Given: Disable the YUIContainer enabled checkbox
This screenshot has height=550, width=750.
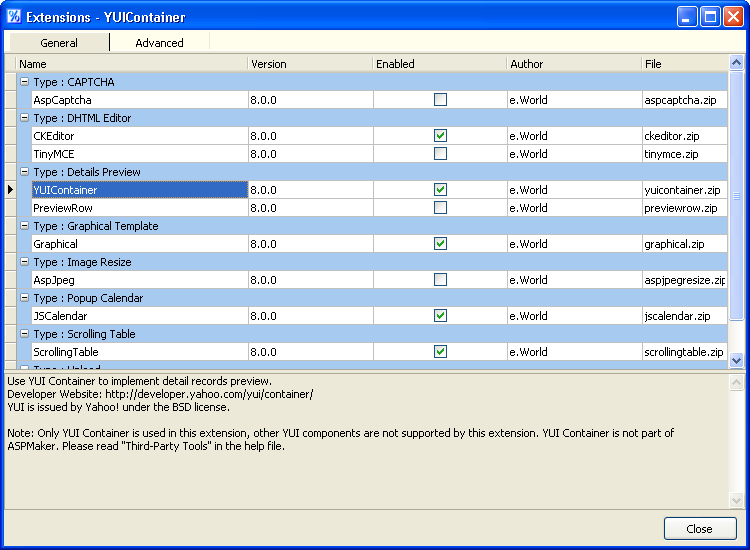Looking at the screenshot, I should pyautogui.click(x=440, y=190).
